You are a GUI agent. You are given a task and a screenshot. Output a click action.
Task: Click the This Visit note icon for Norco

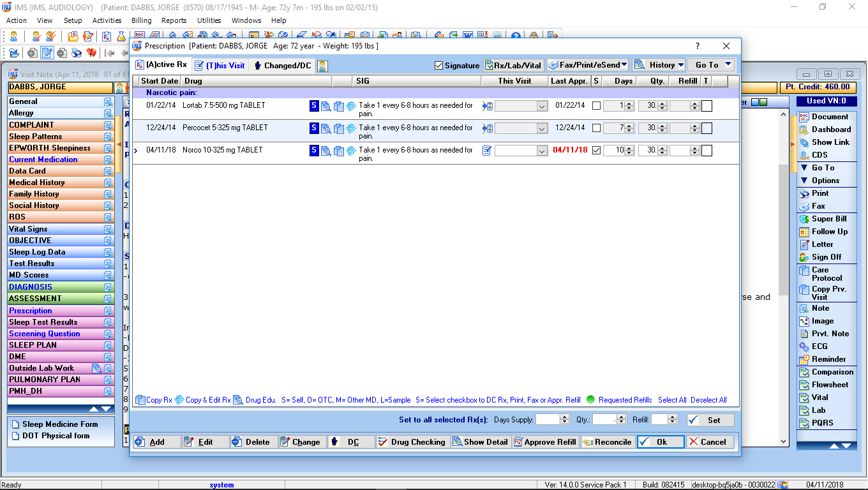coord(488,151)
